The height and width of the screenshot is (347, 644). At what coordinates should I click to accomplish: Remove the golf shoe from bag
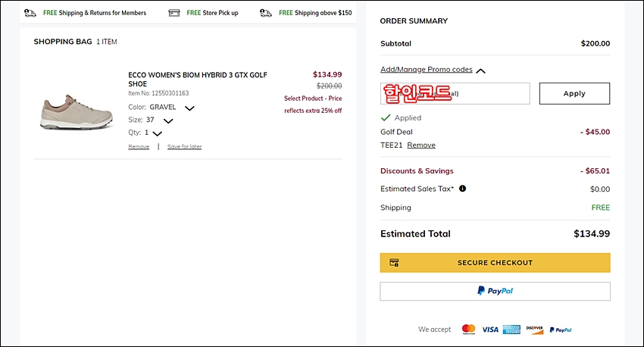coord(139,146)
